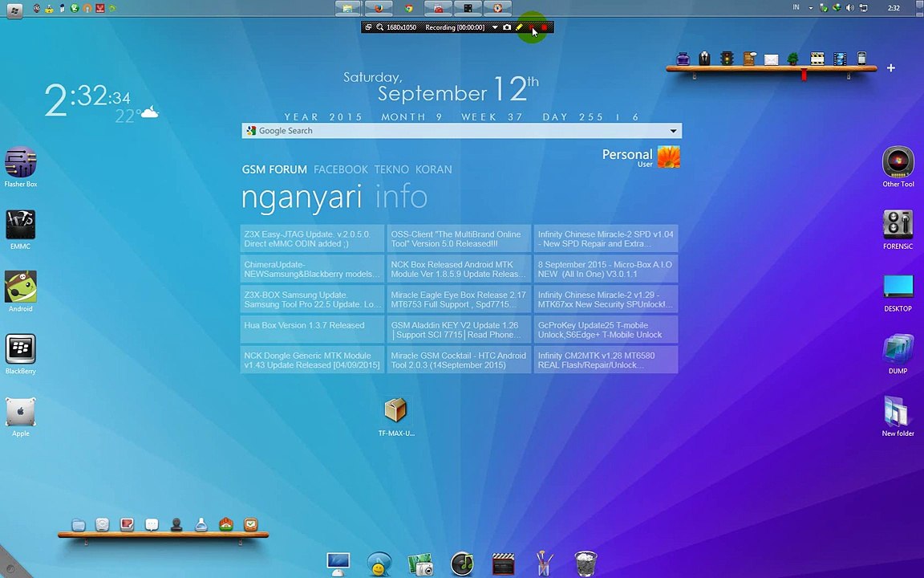Open Z3X Easy-JTAG Update v.2.0.5.0 news item

[x=312, y=239]
